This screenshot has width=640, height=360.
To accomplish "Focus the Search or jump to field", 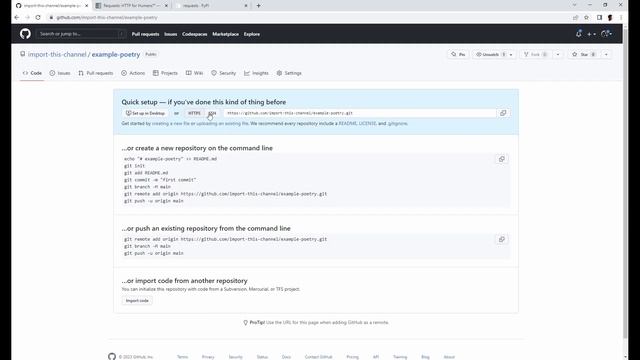I will (x=81, y=34).
